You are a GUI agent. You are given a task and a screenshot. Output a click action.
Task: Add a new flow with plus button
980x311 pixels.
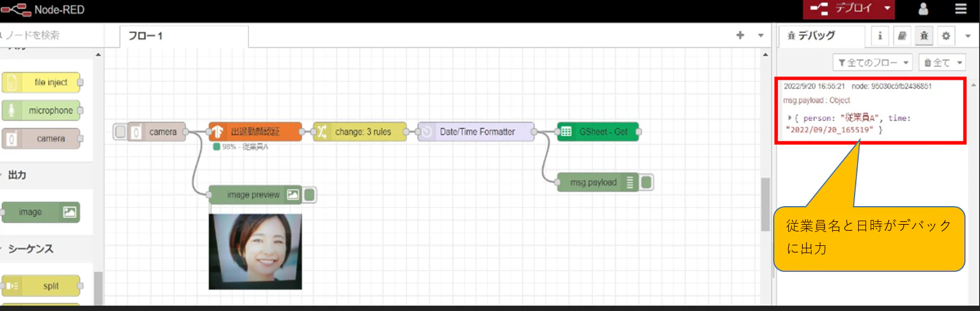[740, 36]
